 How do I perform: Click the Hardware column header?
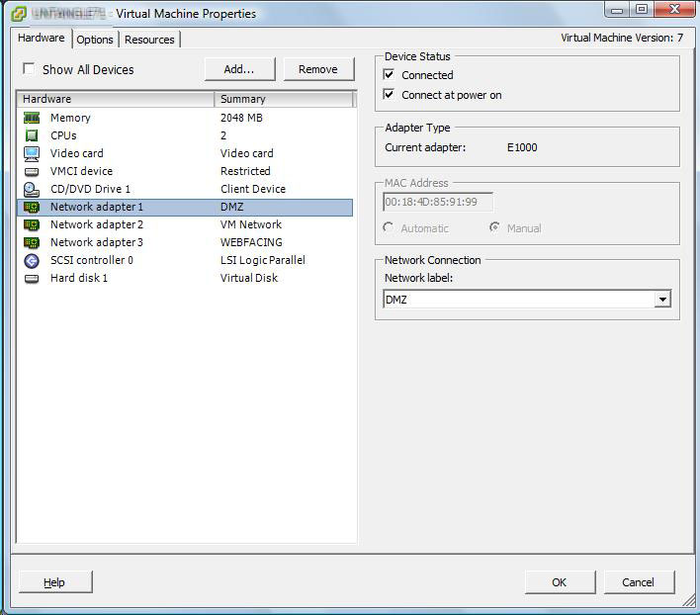click(x=115, y=99)
